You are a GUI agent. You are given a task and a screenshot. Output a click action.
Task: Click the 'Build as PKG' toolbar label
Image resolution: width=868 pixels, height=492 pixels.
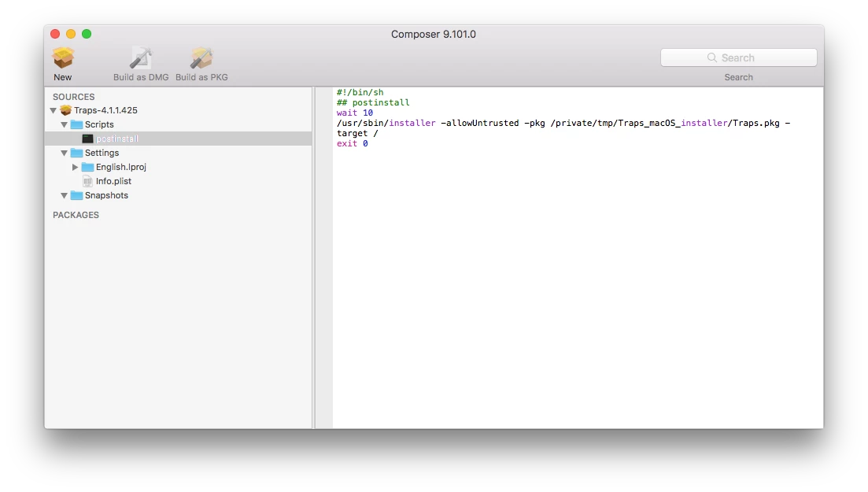(x=201, y=78)
